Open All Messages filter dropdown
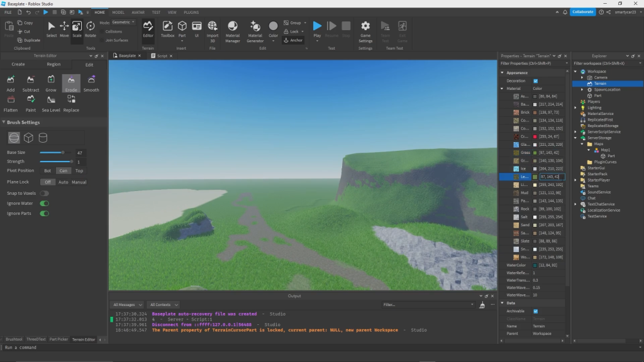This screenshot has width=644, height=362. tap(127, 305)
